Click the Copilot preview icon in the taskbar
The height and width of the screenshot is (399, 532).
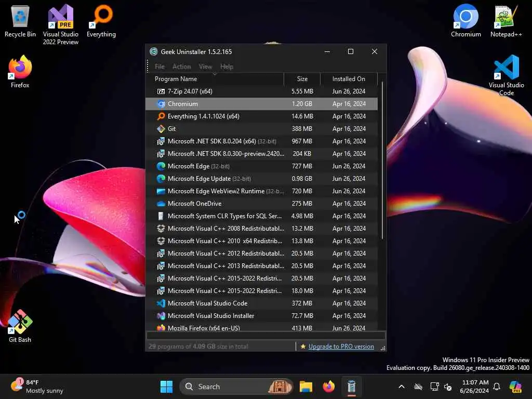pos(515,387)
